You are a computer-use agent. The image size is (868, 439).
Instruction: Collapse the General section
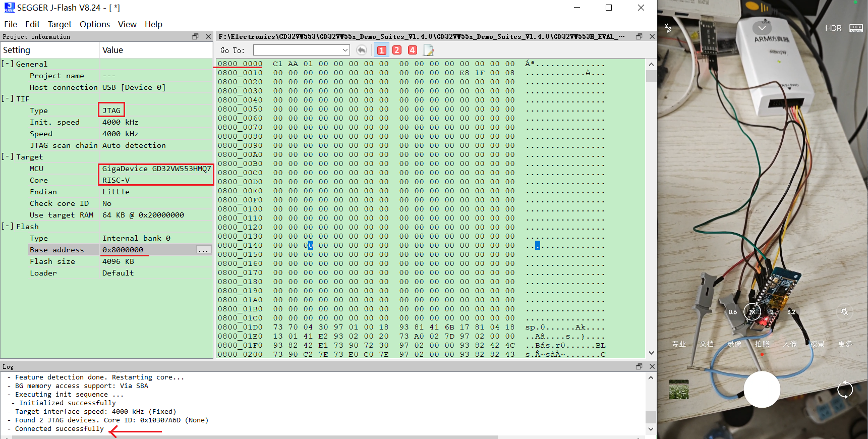tap(7, 64)
